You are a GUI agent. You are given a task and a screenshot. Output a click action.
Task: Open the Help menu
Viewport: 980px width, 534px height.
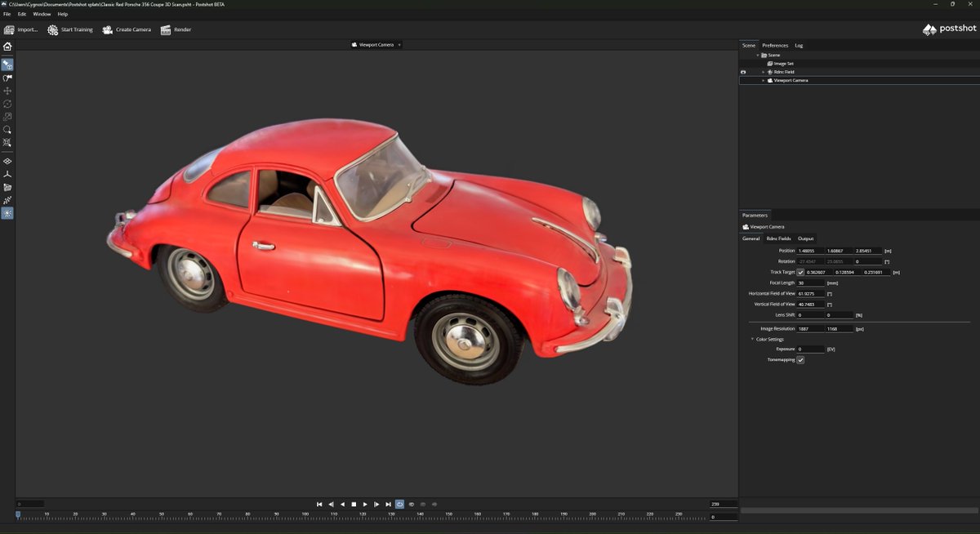click(x=63, y=14)
